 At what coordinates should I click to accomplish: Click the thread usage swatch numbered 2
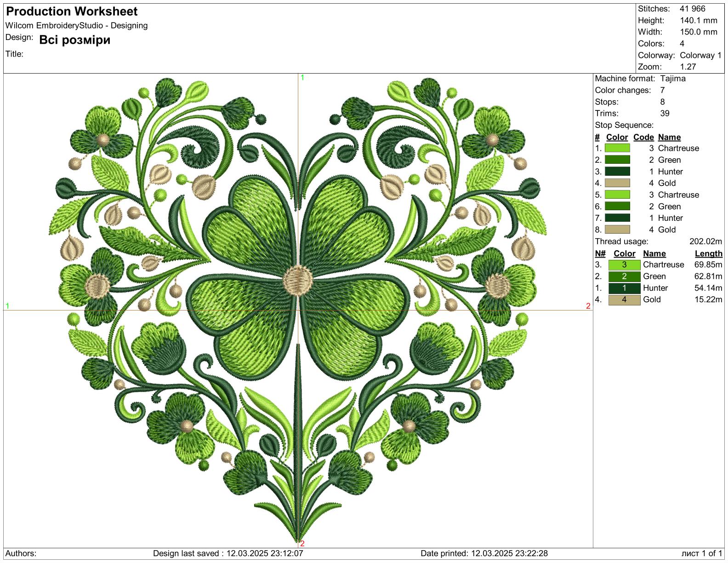[624, 276]
